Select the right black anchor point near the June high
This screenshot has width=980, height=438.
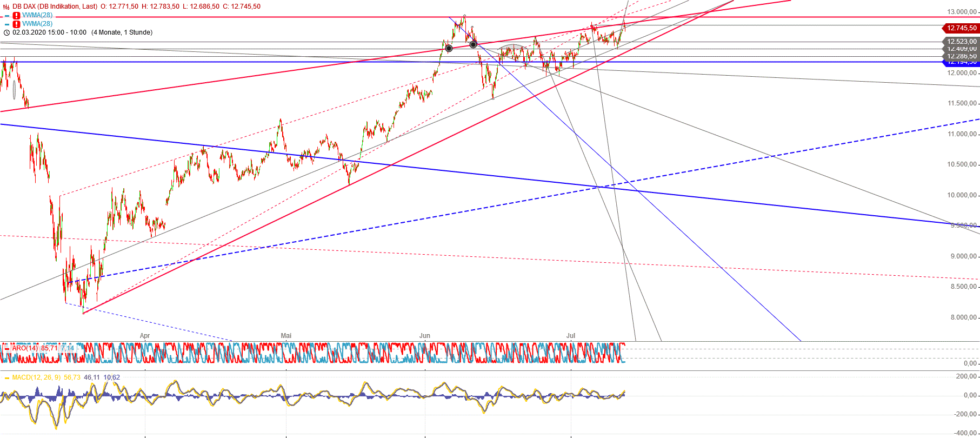[474, 44]
